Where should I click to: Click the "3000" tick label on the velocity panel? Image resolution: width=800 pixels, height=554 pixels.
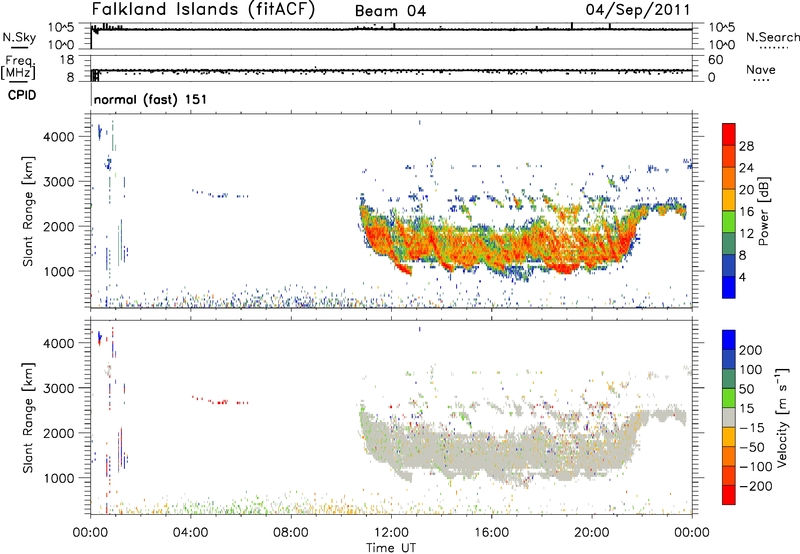pos(59,388)
